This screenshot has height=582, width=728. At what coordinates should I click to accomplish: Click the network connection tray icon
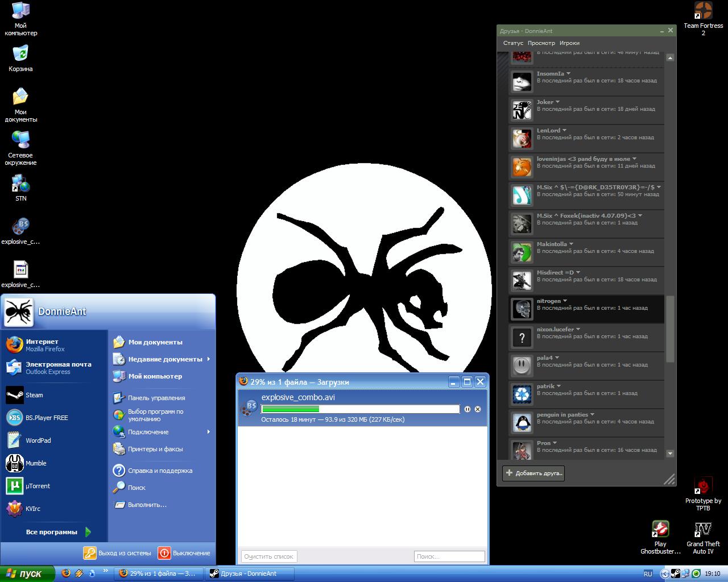(x=686, y=573)
